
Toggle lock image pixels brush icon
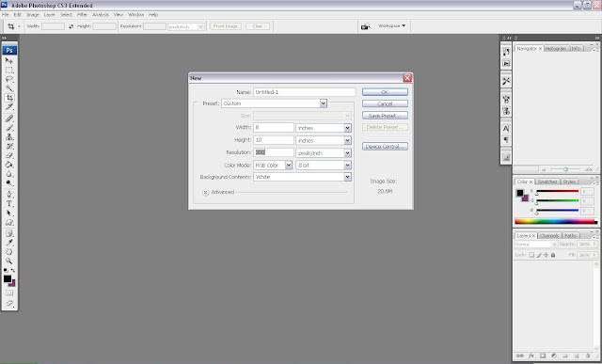point(539,255)
